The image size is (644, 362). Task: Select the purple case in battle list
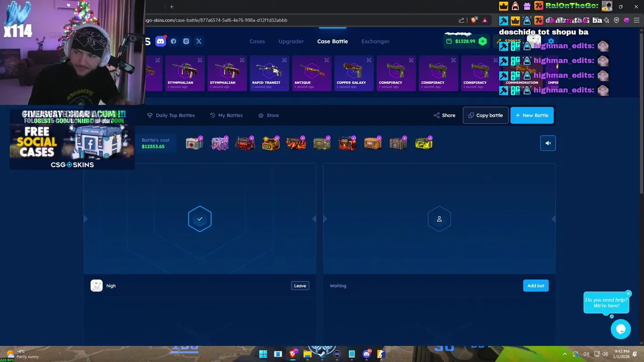click(x=220, y=143)
